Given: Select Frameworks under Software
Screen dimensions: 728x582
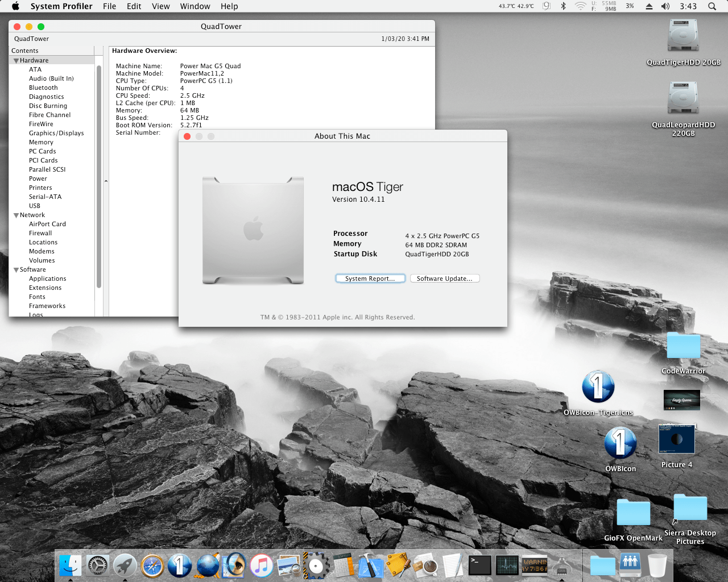Looking at the screenshot, I should 47,306.
